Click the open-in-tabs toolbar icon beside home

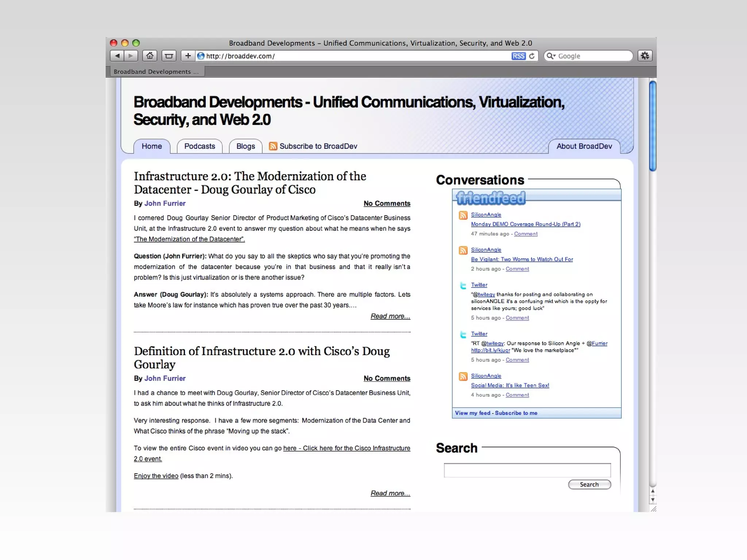pos(169,56)
